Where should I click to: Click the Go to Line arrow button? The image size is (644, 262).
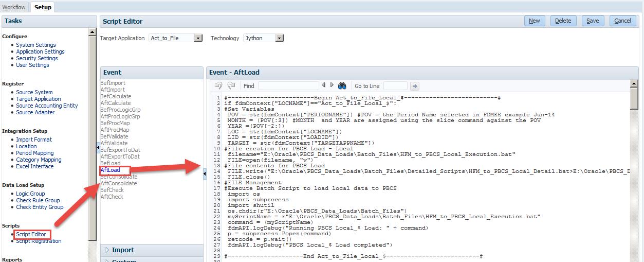(x=415, y=86)
